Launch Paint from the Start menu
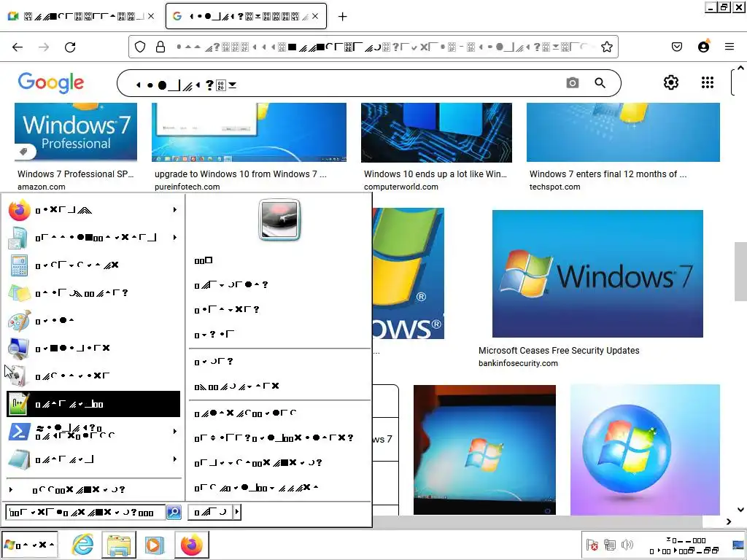The image size is (747, 560). pos(93,321)
